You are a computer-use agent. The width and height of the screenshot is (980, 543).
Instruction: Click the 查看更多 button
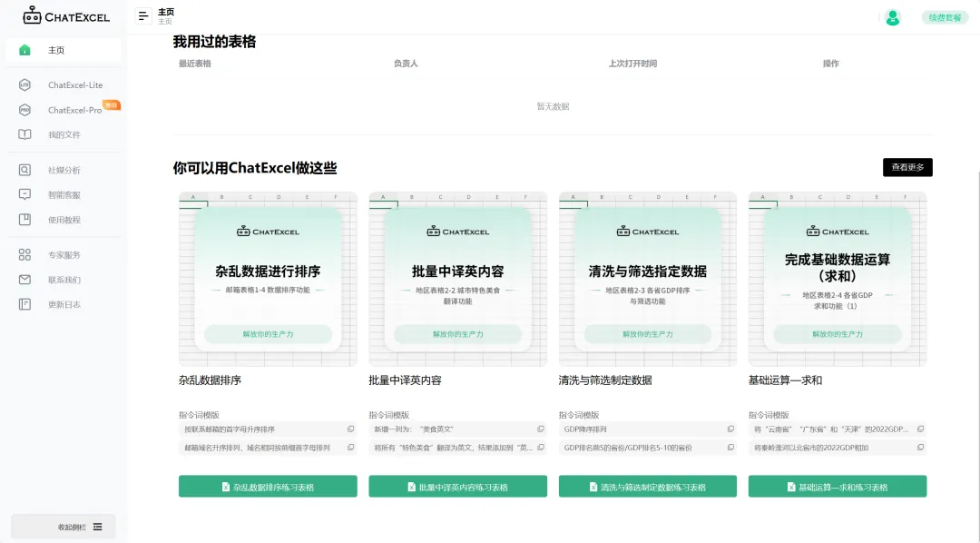(906, 167)
